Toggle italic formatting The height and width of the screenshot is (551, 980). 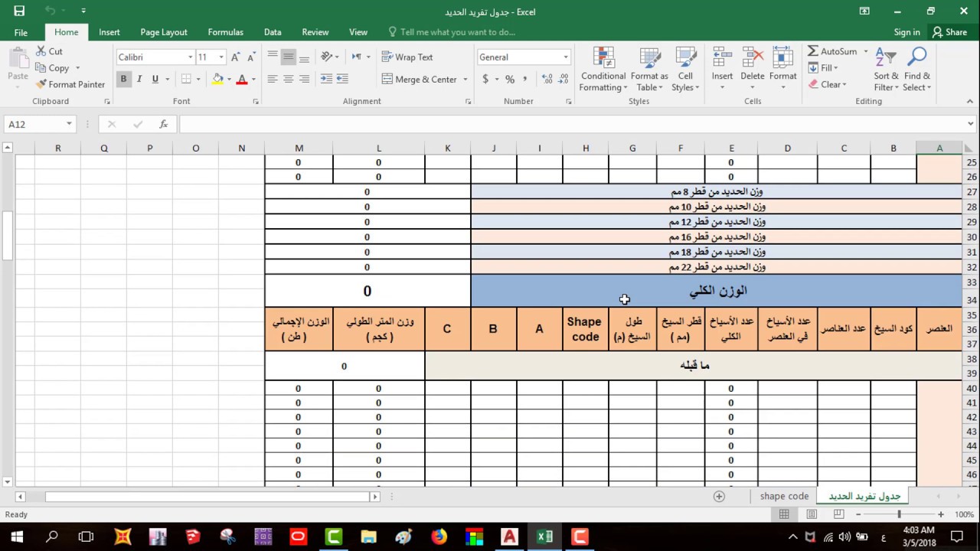(x=139, y=79)
